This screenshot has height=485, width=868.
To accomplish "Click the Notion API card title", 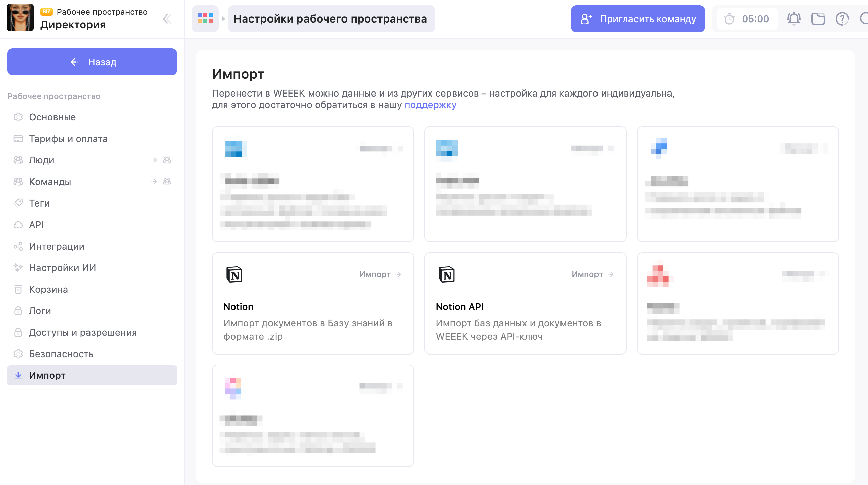I will point(460,307).
